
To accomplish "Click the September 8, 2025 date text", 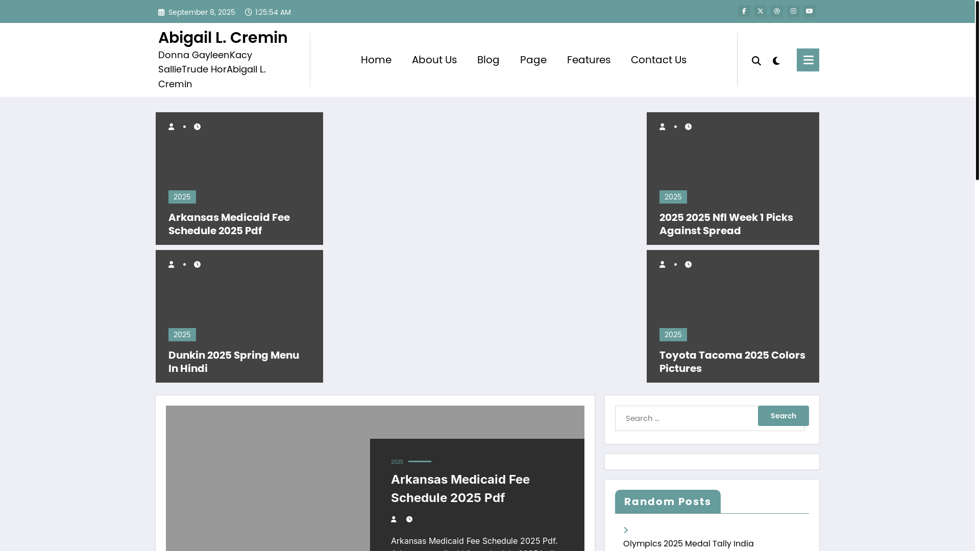I will [x=202, y=12].
